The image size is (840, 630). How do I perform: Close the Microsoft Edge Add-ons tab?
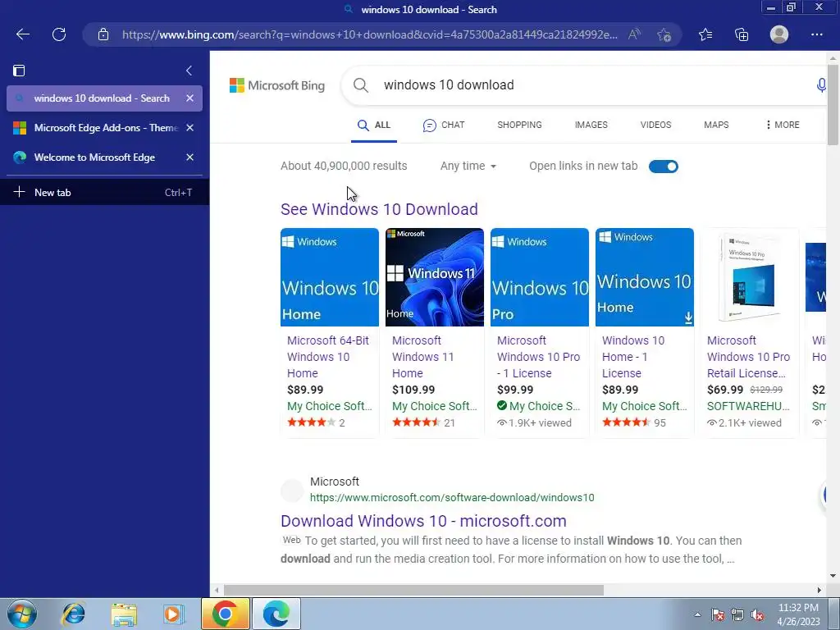pos(189,127)
